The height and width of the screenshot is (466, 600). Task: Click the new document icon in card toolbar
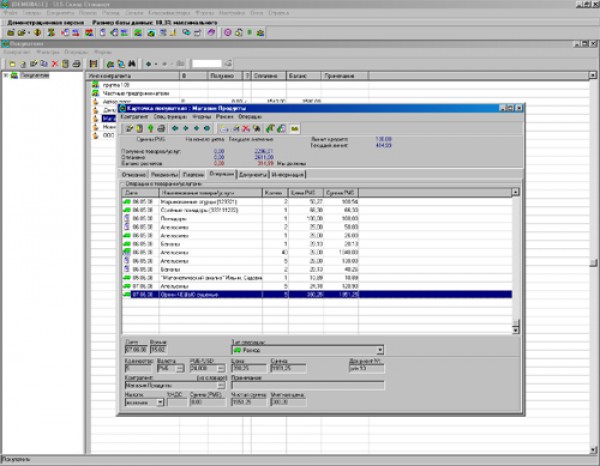pyautogui.click(x=224, y=129)
